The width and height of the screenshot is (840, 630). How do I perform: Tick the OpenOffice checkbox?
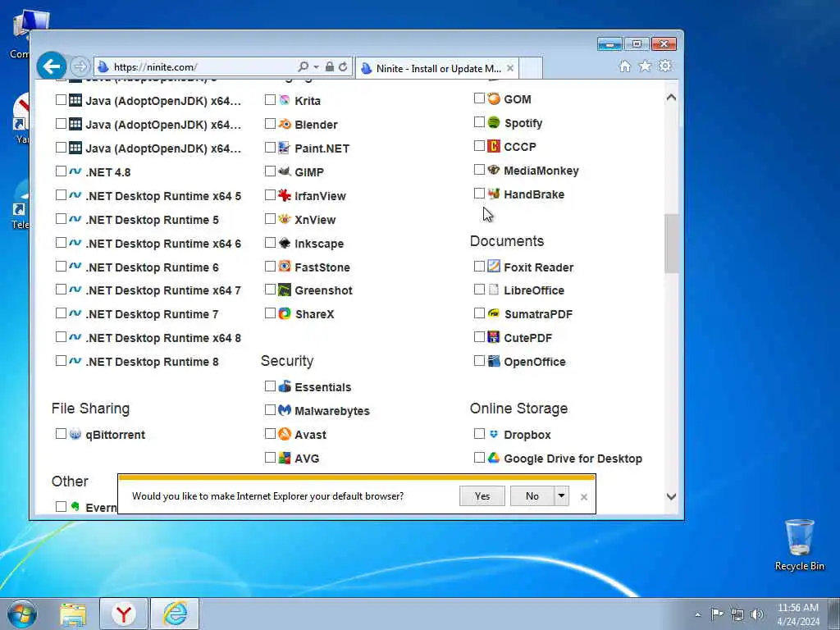[479, 361]
